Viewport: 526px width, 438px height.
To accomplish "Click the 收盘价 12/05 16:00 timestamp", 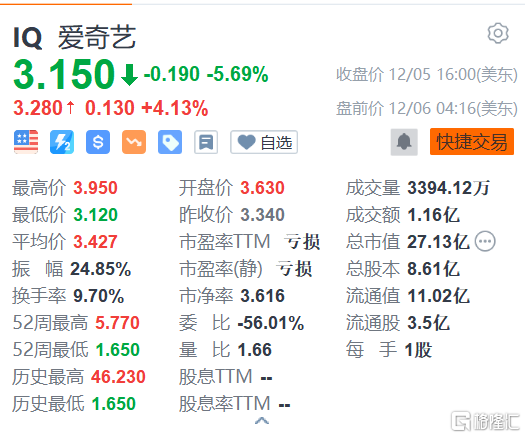I will click(x=427, y=74).
